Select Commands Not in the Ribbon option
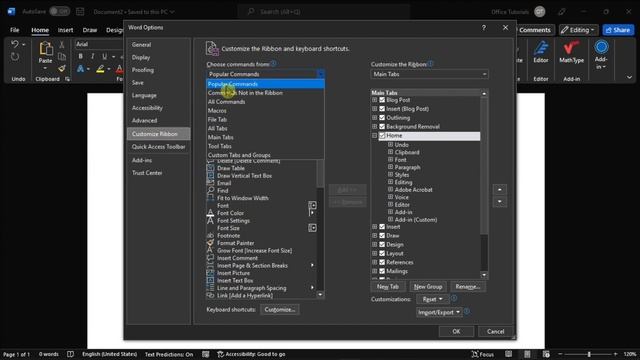 coord(265,93)
